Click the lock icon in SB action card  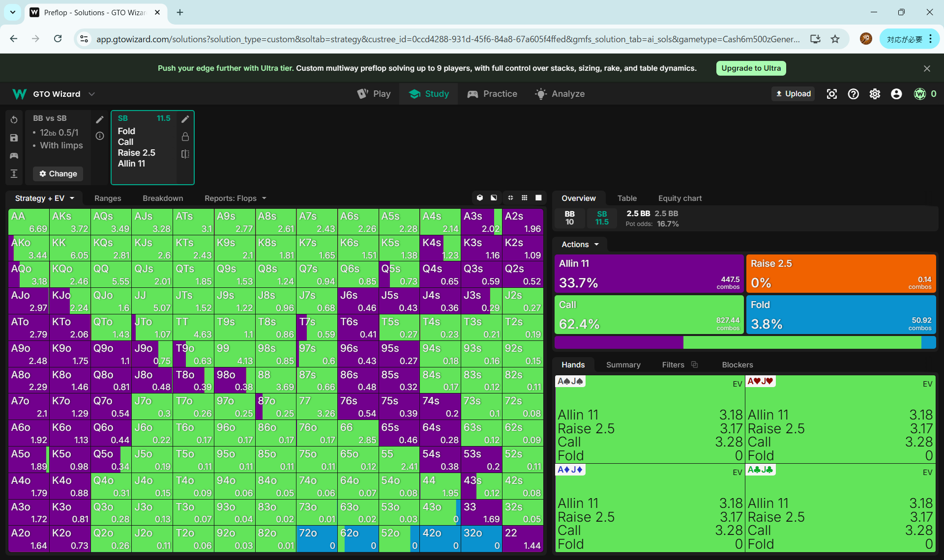[185, 137]
